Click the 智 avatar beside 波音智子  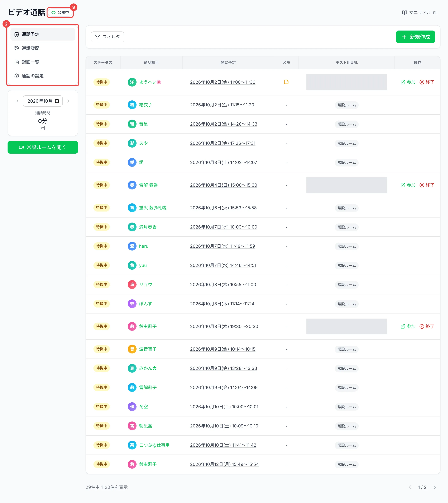click(132, 349)
